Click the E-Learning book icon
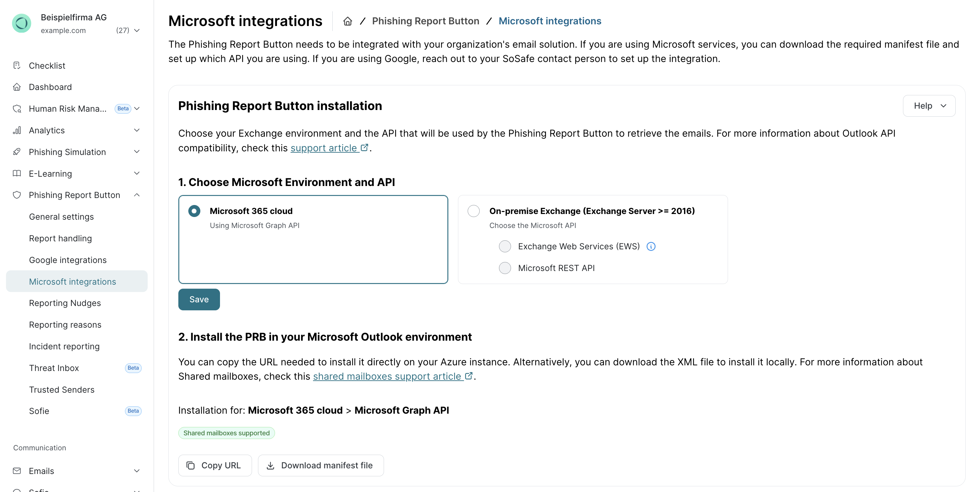This screenshot has height=492, width=980. click(17, 174)
